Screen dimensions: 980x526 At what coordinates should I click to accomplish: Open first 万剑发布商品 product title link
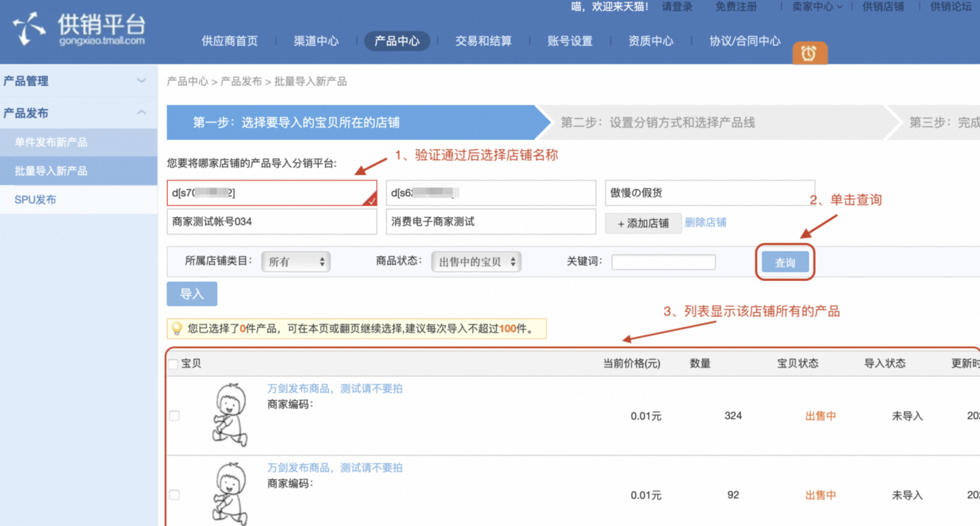coord(335,388)
